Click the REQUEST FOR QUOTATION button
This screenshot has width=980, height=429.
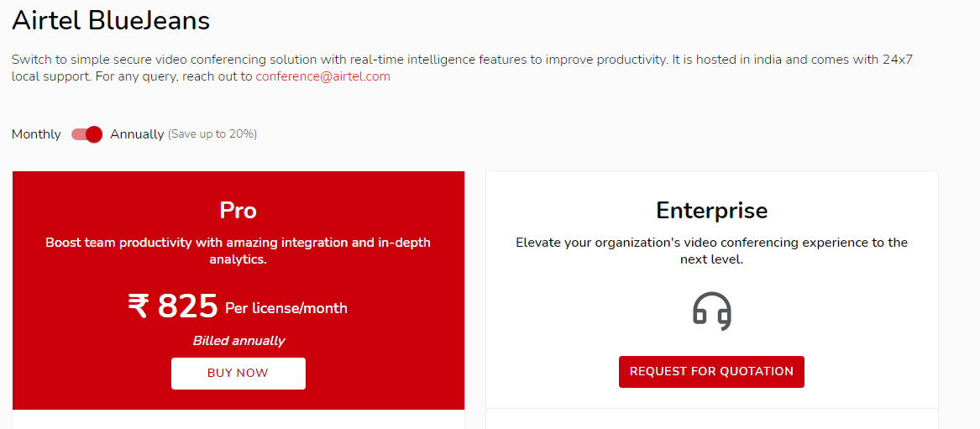(711, 372)
